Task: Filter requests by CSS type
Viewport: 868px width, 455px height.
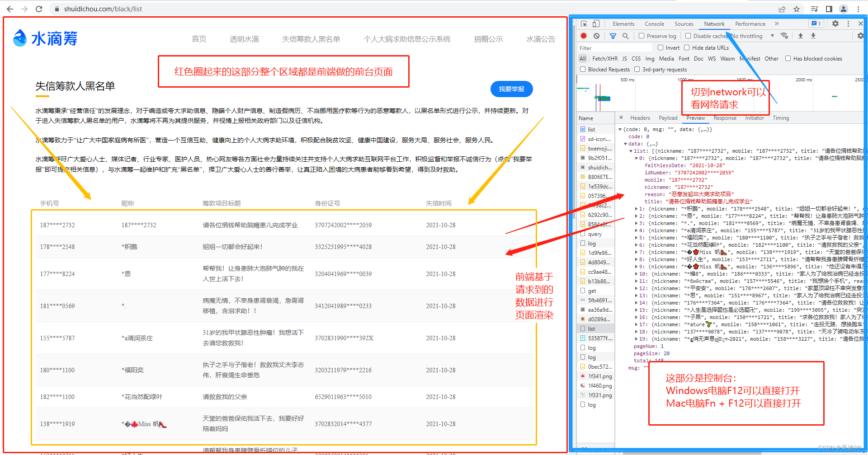Action: pyautogui.click(x=636, y=59)
